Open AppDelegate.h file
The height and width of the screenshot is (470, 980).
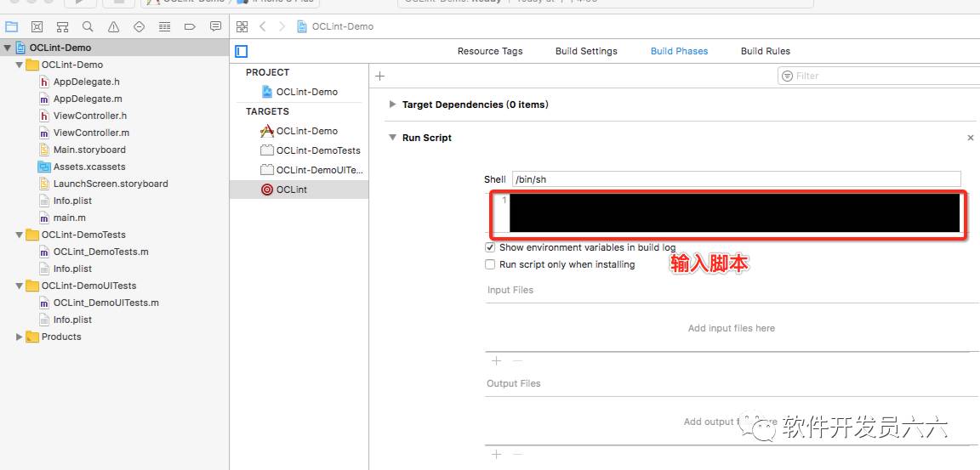pyautogui.click(x=86, y=82)
